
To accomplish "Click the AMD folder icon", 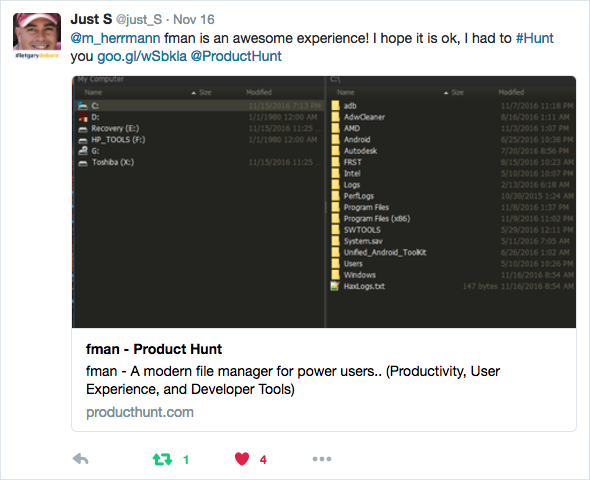I will [335, 128].
